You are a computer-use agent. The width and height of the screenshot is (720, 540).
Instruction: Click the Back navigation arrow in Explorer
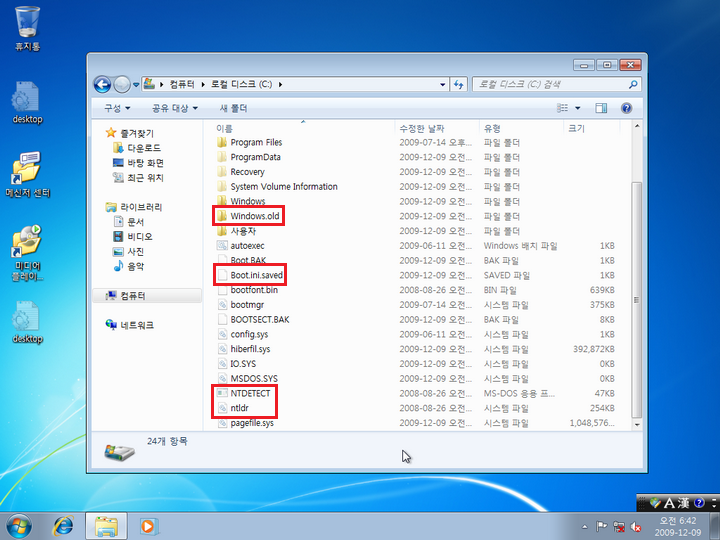click(102, 84)
